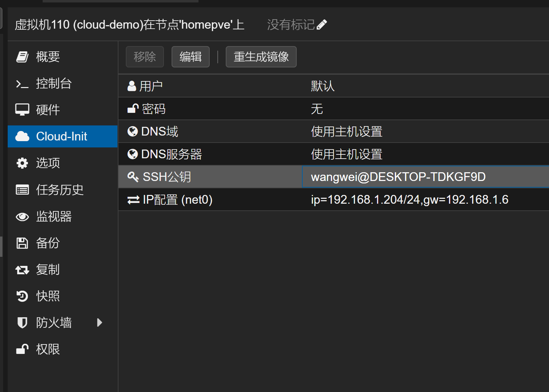Click the 重生成镜像 button
Viewport: 549px width, 392px height.
pos(261,57)
